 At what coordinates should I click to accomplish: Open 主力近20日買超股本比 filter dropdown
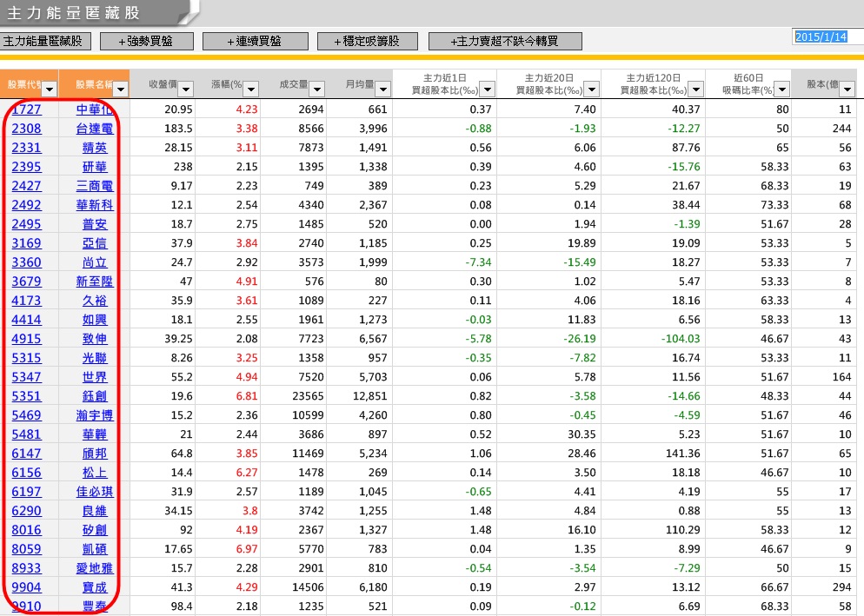(x=591, y=89)
